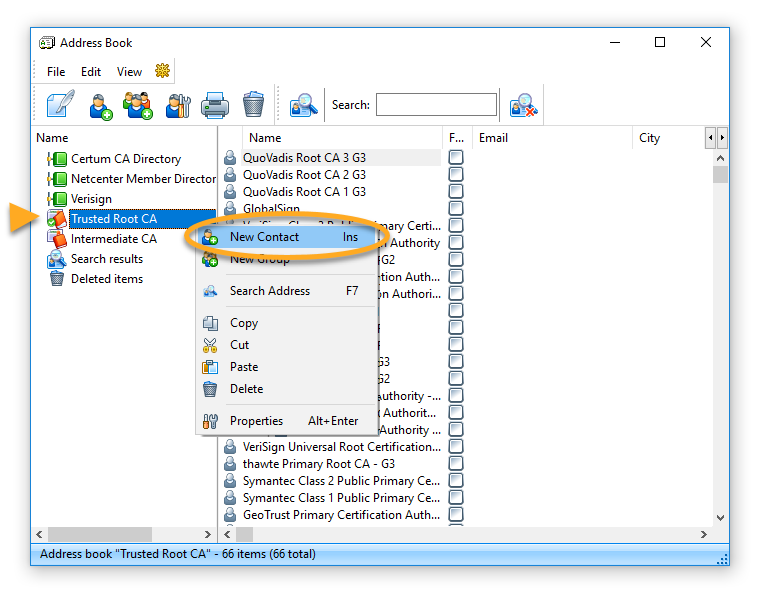Click contact icon beside thawte Primary Root CA - G3
The image size is (761, 590).
230,464
